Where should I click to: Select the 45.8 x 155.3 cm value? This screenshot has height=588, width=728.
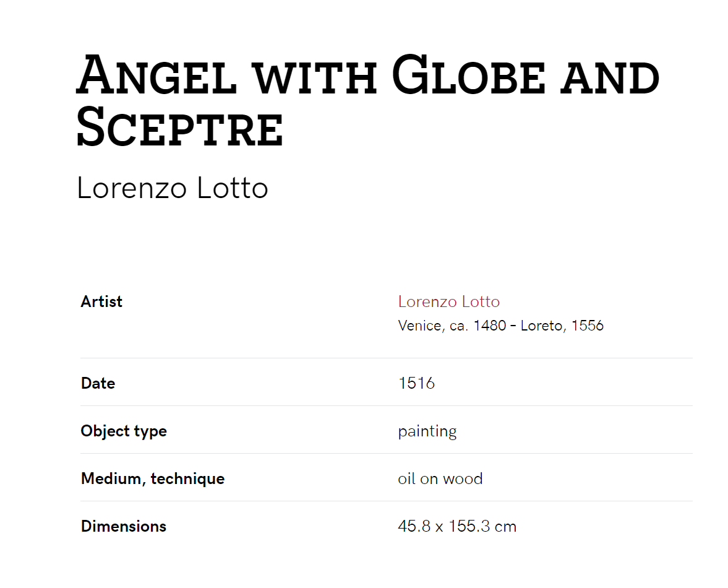click(x=457, y=526)
